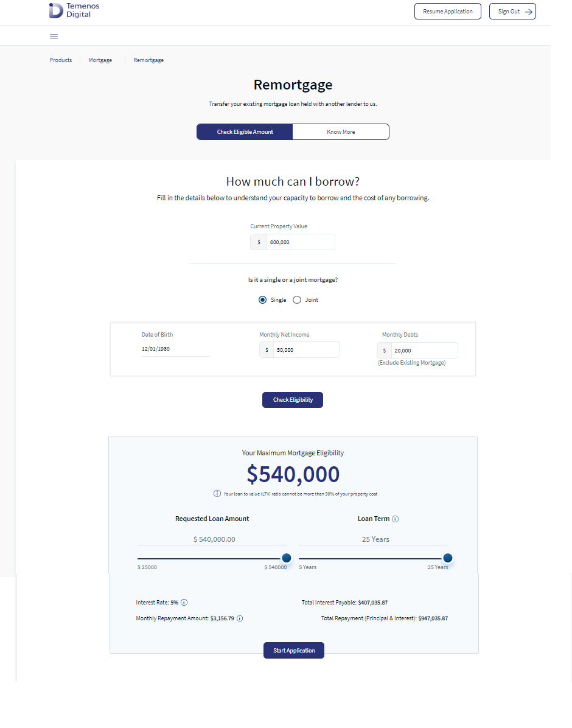Click the Requested Loan Amount slider handle
Screen dimensions: 572x728
tap(287, 558)
